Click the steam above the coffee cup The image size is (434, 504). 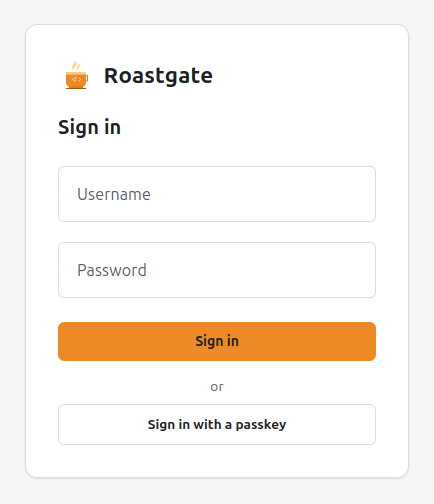click(76, 65)
